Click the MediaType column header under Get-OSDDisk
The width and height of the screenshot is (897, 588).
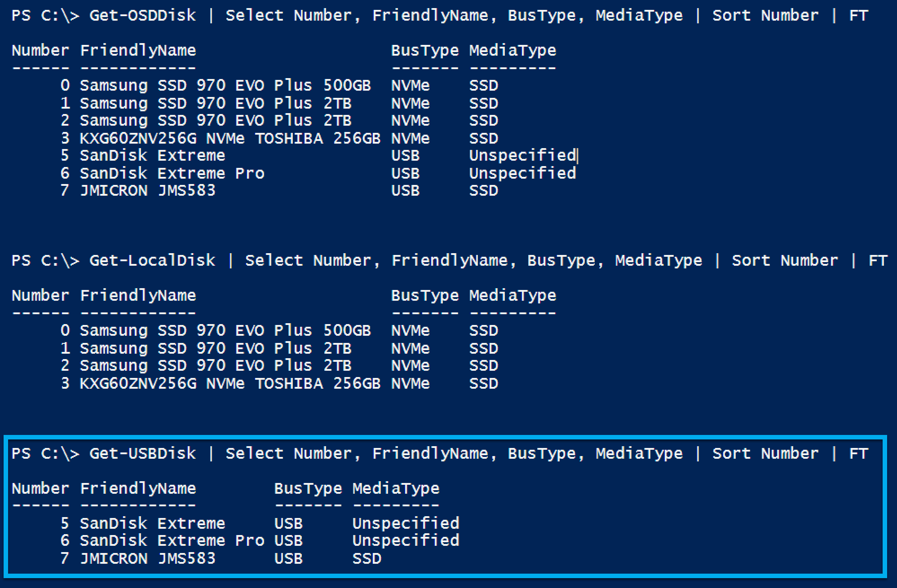click(x=513, y=51)
